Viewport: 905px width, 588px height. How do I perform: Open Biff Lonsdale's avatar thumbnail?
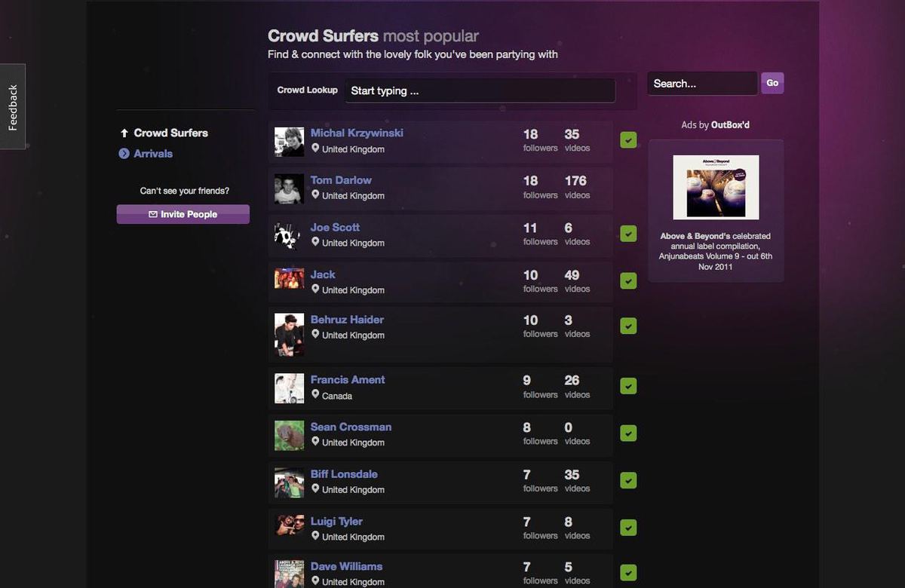click(289, 482)
